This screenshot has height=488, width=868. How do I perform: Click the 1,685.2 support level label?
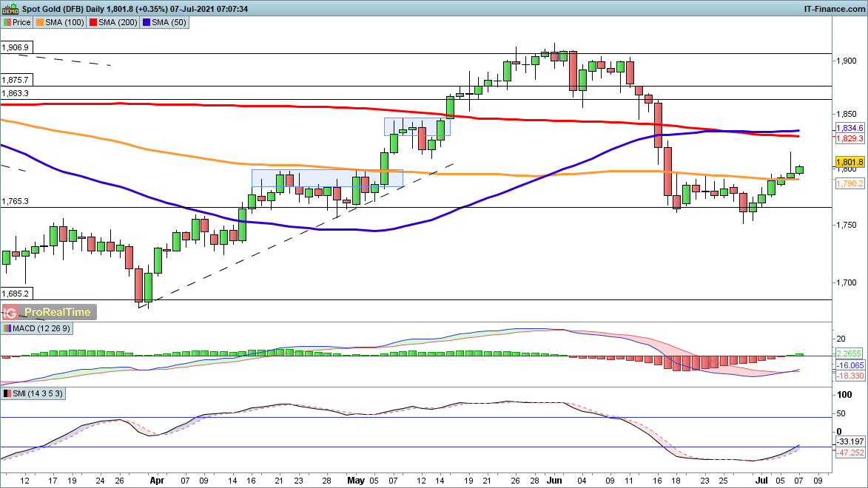(x=15, y=293)
